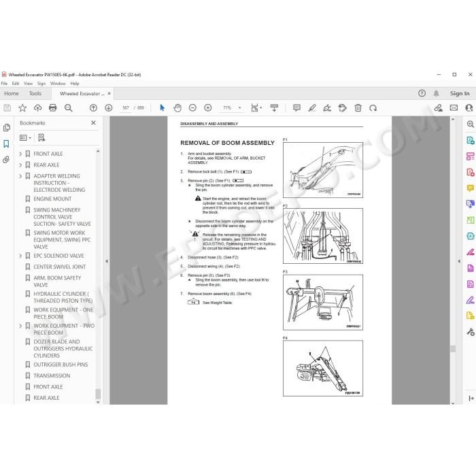Click the upload to cloud icon
This screenshot has width=476, height=476.
37,107
